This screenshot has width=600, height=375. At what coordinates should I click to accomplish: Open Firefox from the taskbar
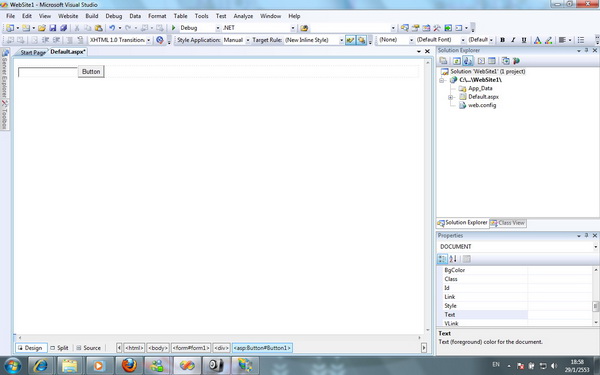[129, 365]
